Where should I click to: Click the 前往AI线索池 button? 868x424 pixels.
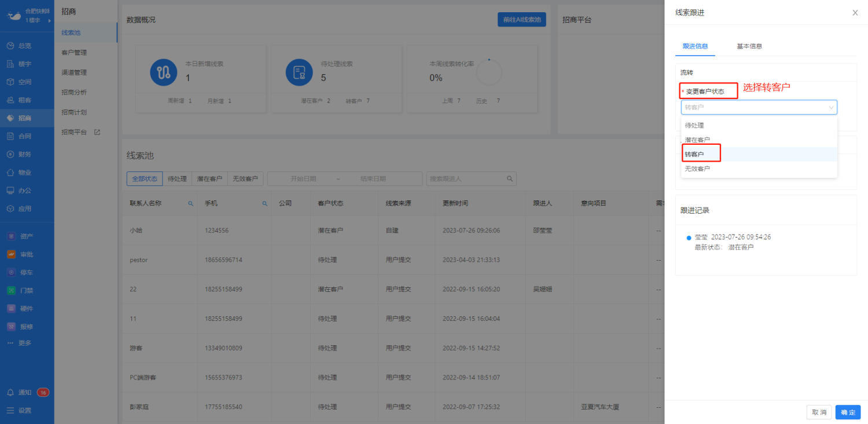pyautogui.click(x=521, y=20)
